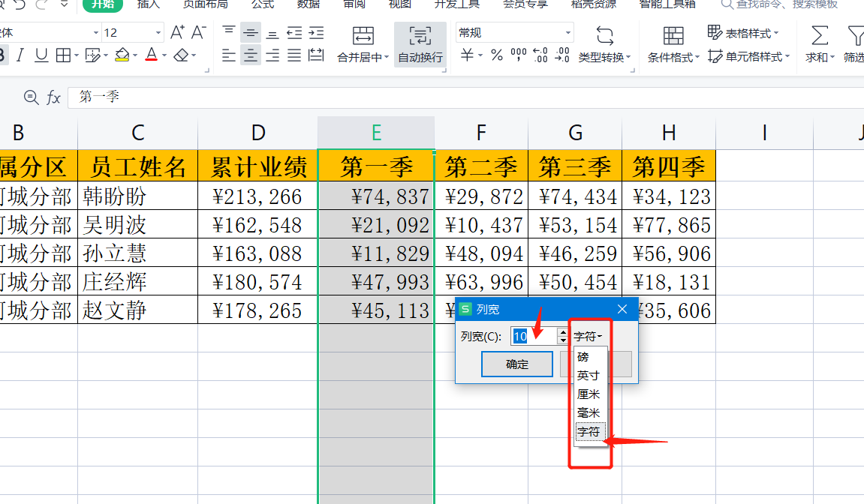The width and height of the screenshot is (864, 504).
Task: Click cell ¥213,266
Action: (258, 196)
